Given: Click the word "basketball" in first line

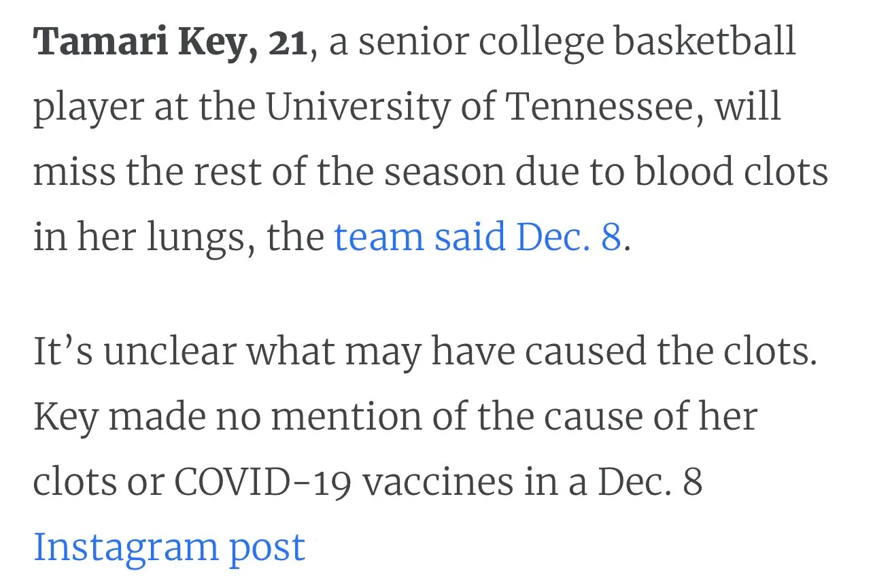Looking at the screenshot, I should point(705,42).
